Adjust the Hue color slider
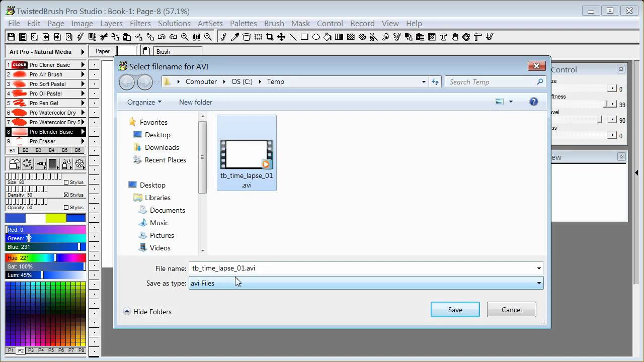The image size is (644, 362). click(45, 258)
